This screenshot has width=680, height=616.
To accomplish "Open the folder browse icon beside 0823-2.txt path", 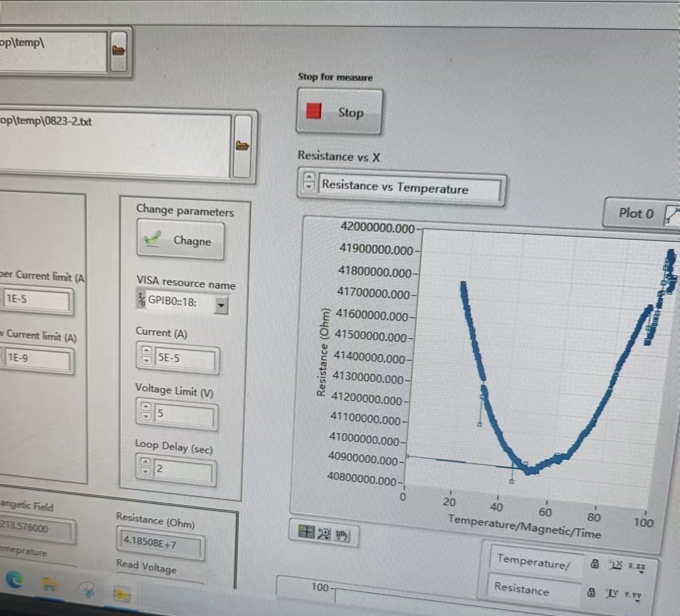I will click(x=242, y=146).
